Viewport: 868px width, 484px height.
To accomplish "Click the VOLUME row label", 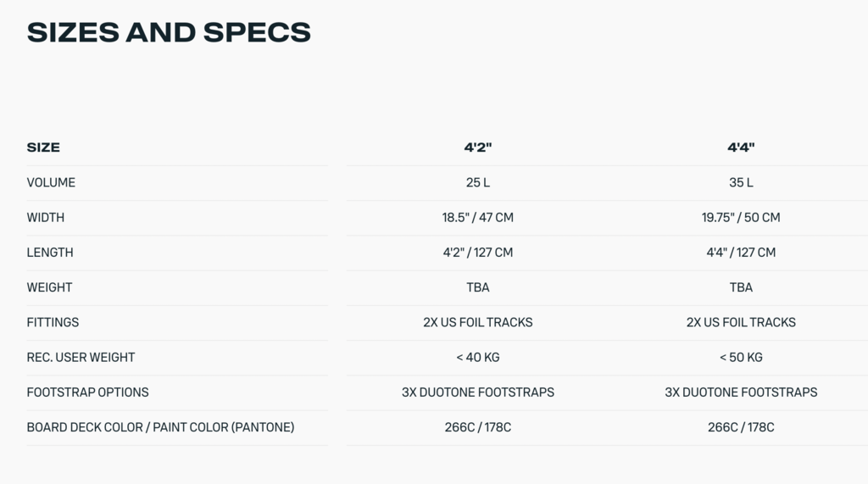I will point(51,183).
